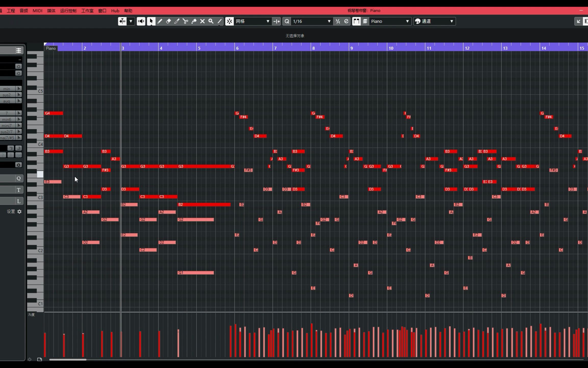Screen dimensions: 588x368
Task: Open controller lane presets icon
Action: (x=40, y=360)
